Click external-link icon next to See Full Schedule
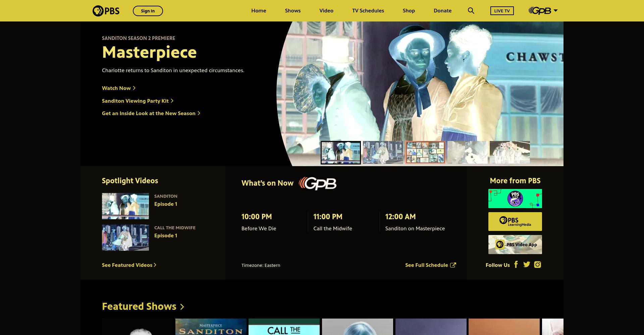The image size is (644, 335). click(x=453, y=265)
